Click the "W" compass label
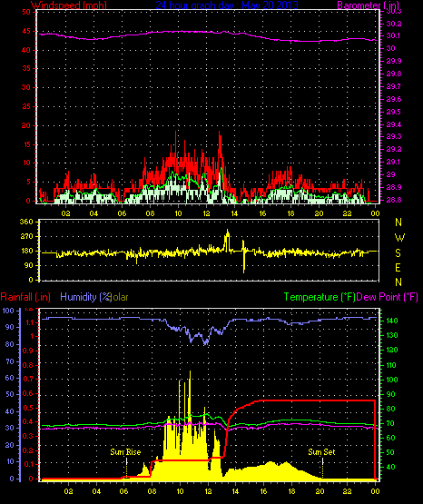 pos(399,238)
